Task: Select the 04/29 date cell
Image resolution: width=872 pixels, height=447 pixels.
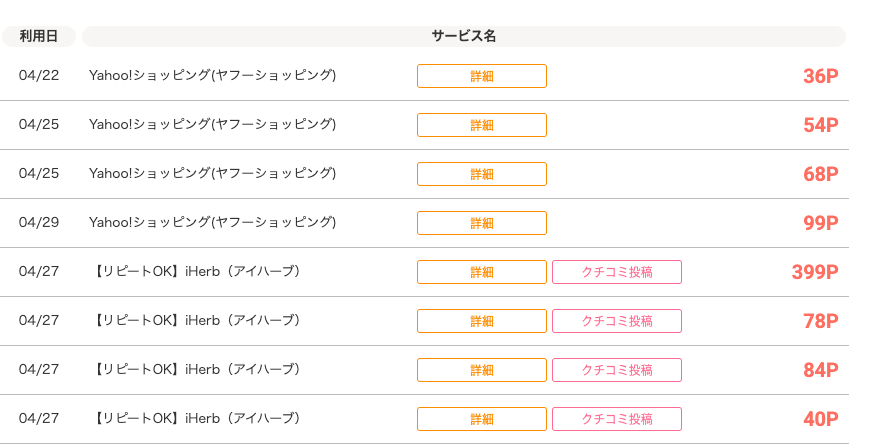Action: tap(39, 222)
